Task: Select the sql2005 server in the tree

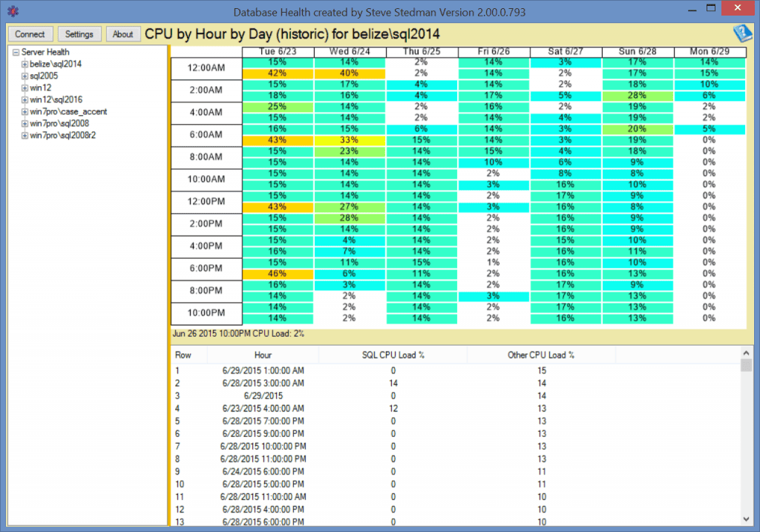Action: 45,76
